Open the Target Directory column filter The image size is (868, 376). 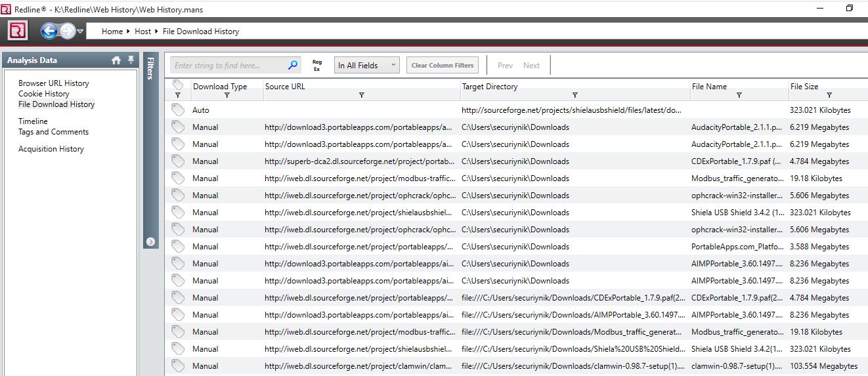575,95
